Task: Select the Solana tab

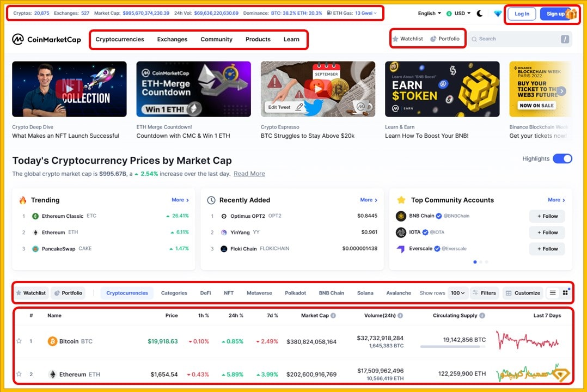Action: pyautogui.click(x=365, y=293)
